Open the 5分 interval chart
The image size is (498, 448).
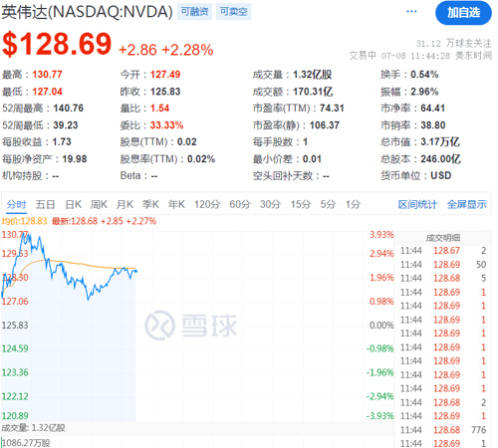[x=328, y=204]
